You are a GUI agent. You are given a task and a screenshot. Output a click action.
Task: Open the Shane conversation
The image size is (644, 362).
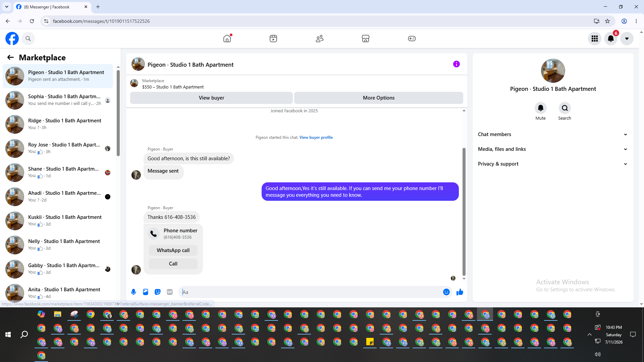[x=58, y=173]
